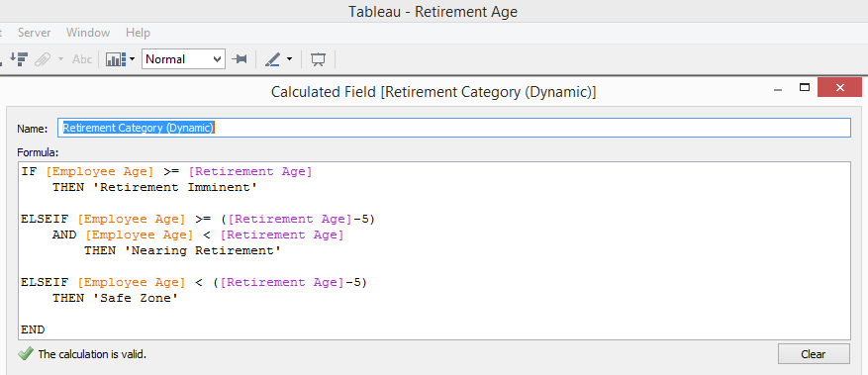
Task: Expand the bar chart icon's dropdown arrow
Action: pos(133,59)
